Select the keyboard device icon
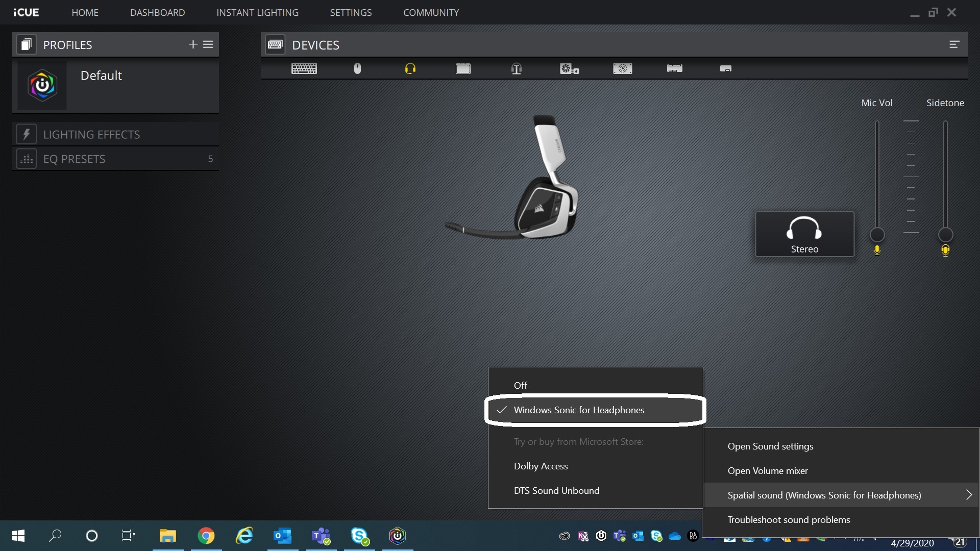 click(x=304, y=68)
